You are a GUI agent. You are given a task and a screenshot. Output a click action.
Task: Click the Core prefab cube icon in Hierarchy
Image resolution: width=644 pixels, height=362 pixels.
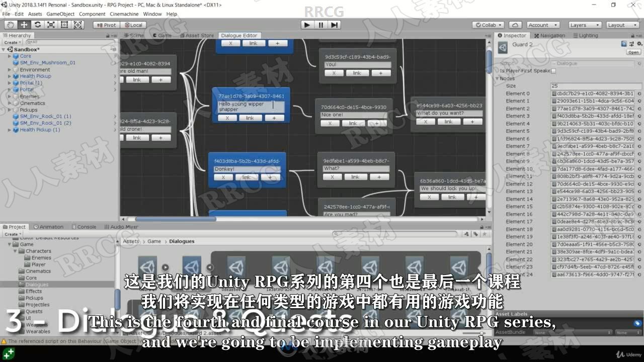tap(16, 56)
